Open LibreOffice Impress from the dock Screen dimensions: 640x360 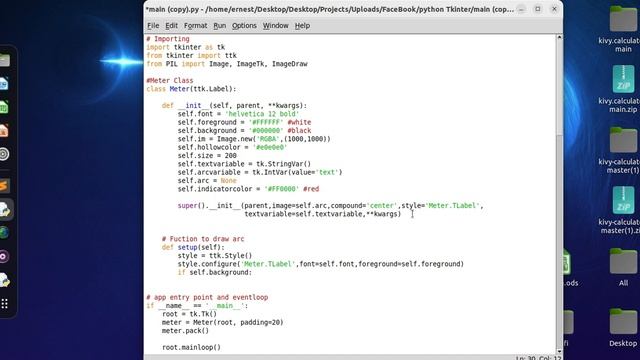coord(4,131)
